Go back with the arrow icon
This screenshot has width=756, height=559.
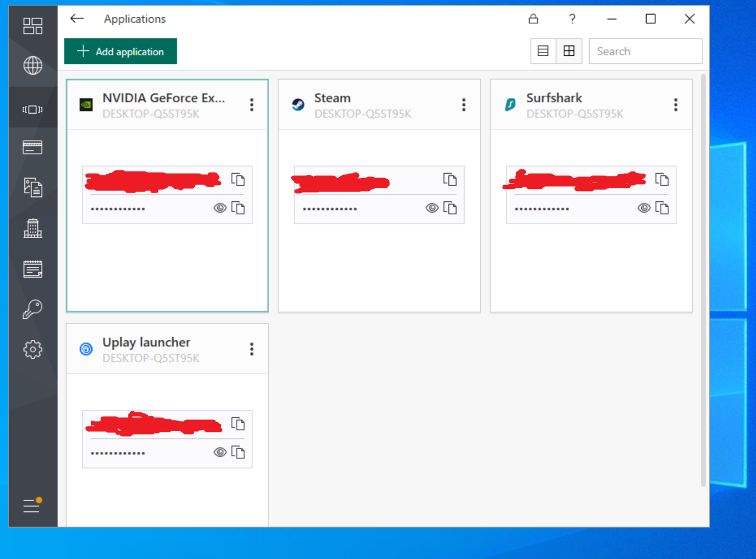(77, 18)
